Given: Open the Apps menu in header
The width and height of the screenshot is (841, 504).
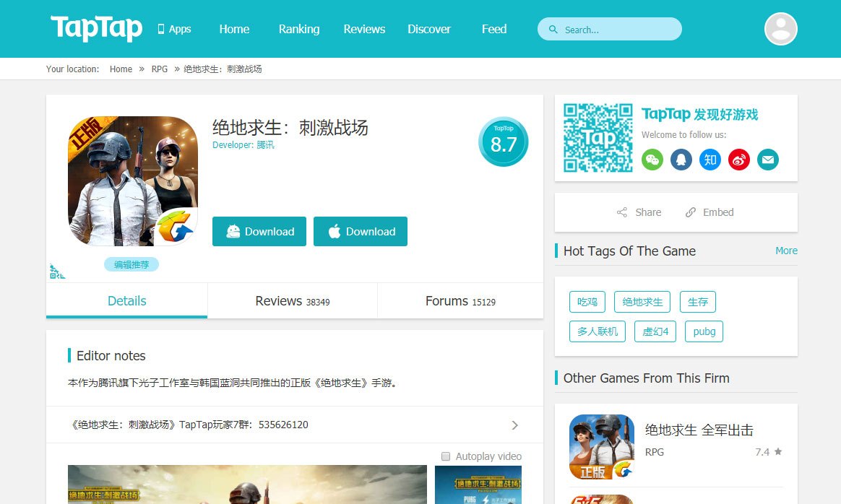Looking at the screenshot, I should 174,29.
